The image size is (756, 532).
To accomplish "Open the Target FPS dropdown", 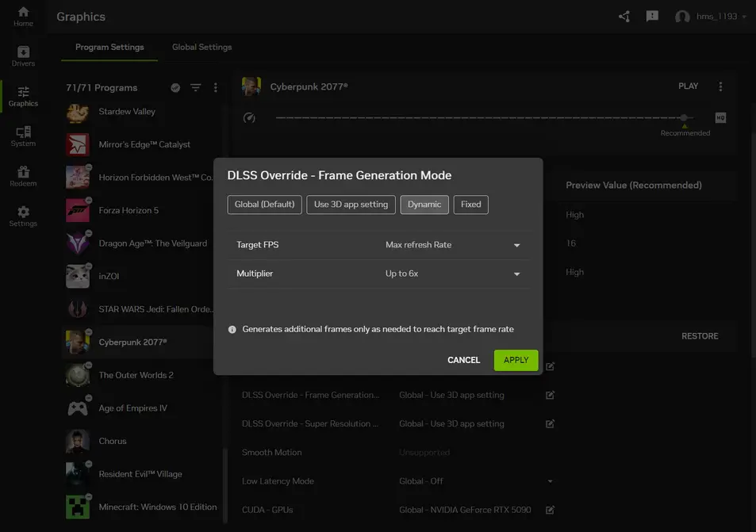I will (x=453, y=245).
